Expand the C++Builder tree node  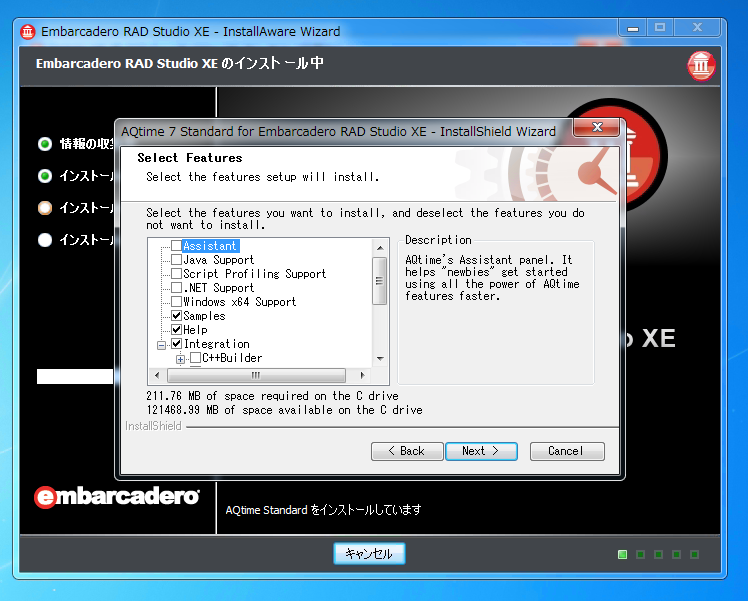pyautogui.click(x=180, y=359)
